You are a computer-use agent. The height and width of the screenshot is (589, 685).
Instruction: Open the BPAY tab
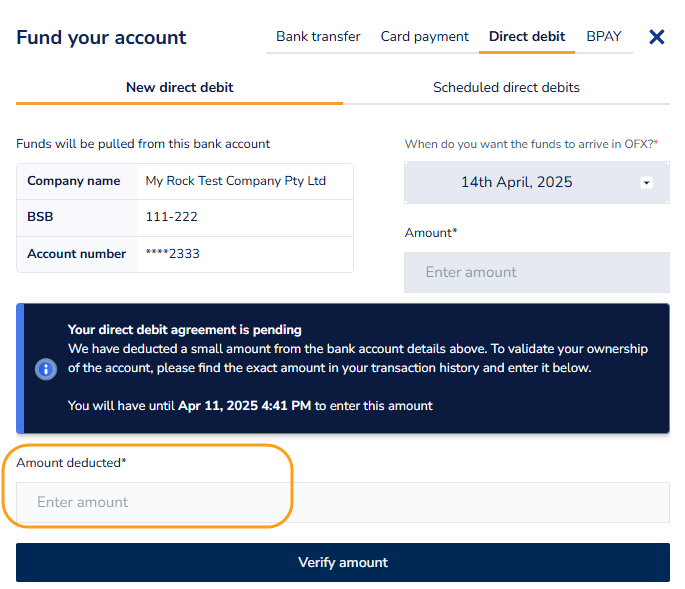(x=604, y=36)
